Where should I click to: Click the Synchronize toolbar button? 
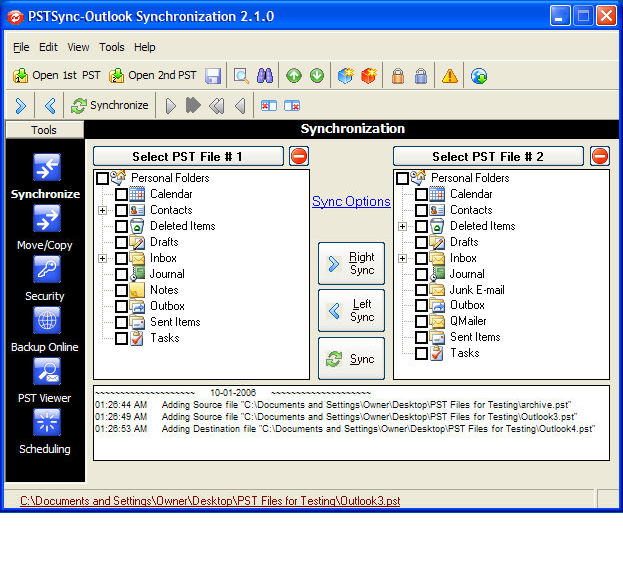click(x=110, y=106)
